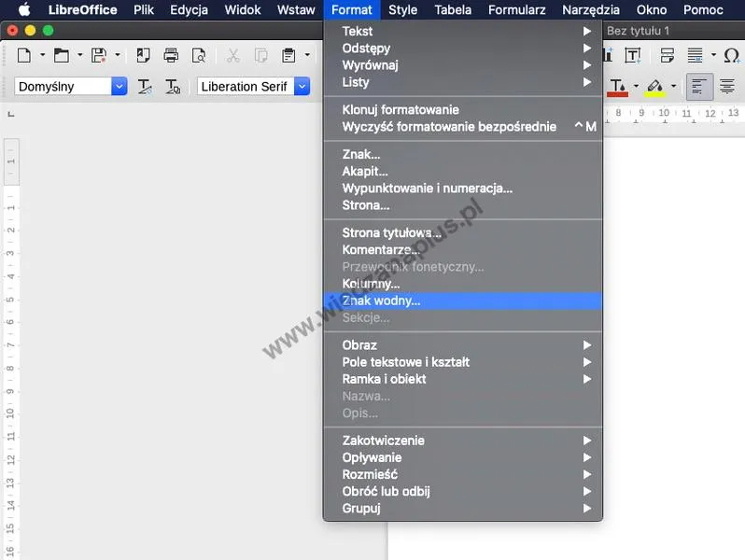Open the Tabela menu
The height and width of the screenshot is (560, 745).
[x=453, y=9]
